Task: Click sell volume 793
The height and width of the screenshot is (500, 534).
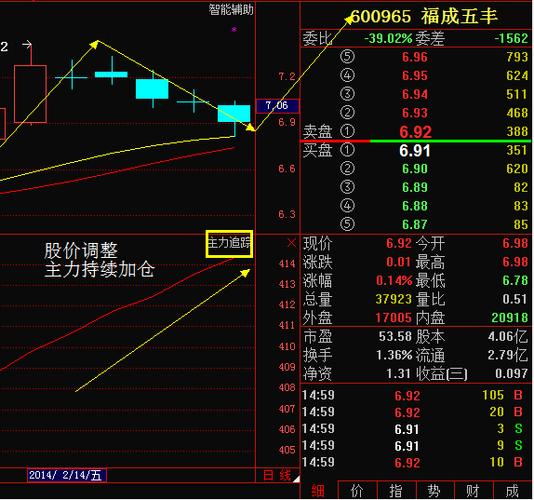Action: pos(517,57)
